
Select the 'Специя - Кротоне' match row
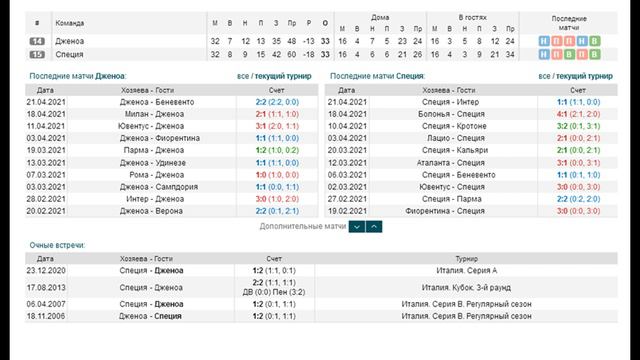click(x=471, y=126)
